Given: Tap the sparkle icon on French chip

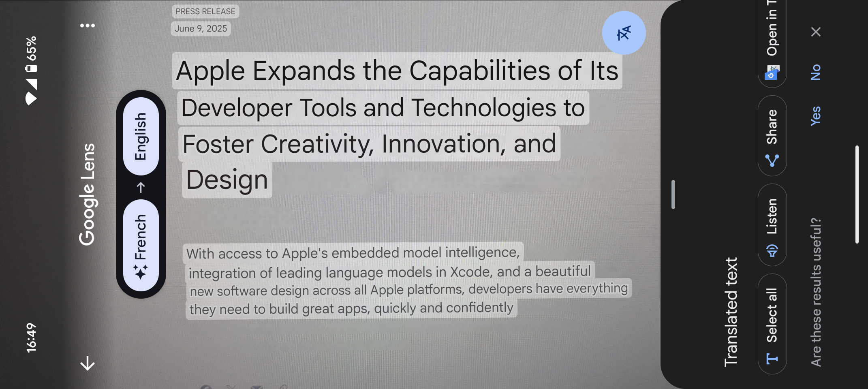Looking at the screenshot, I should (141, 272).
